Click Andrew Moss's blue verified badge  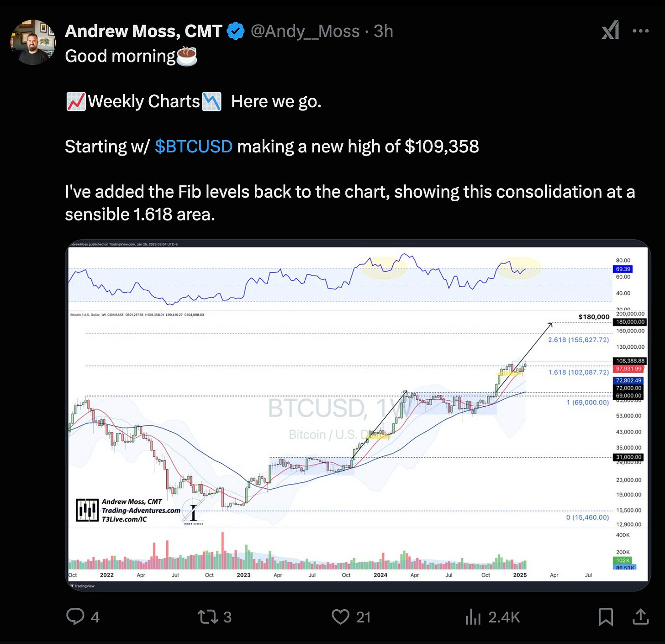point(234,31)
